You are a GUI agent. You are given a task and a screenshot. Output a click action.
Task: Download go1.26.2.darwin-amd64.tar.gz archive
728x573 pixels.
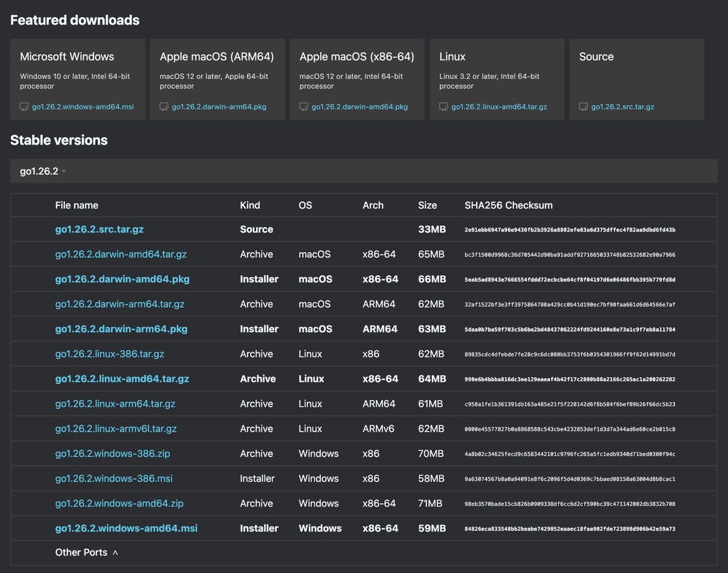[x=121, y=254]
